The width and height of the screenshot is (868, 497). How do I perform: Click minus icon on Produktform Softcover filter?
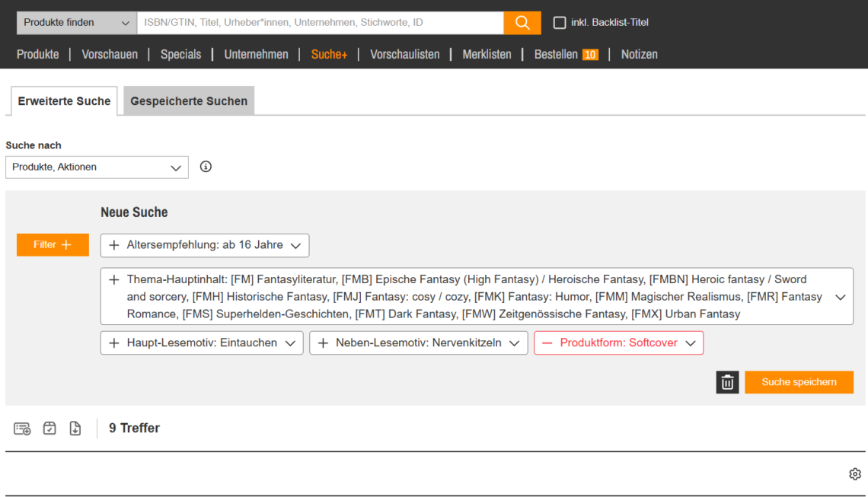(x=547, y=343)
